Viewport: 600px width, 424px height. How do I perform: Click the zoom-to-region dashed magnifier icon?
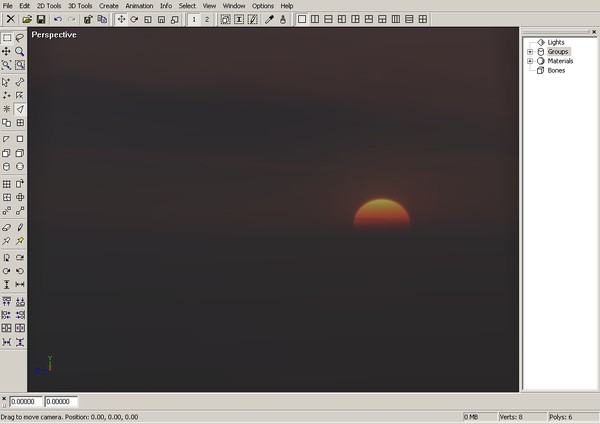(20, 65)
